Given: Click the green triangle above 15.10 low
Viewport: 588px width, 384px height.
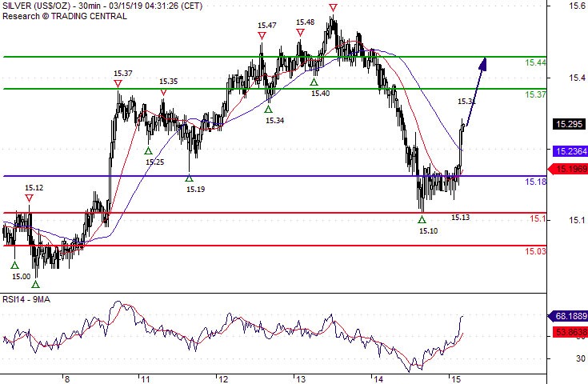Looking at the screenshot, I should [422, 219].
